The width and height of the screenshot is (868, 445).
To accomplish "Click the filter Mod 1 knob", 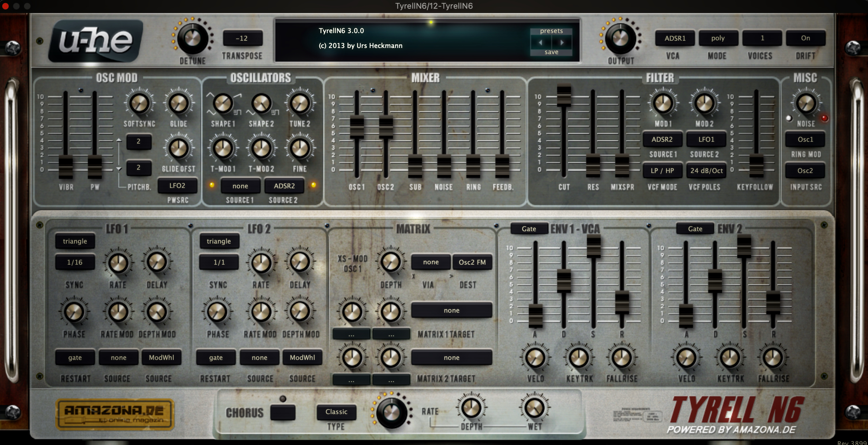I will point(663,103).
